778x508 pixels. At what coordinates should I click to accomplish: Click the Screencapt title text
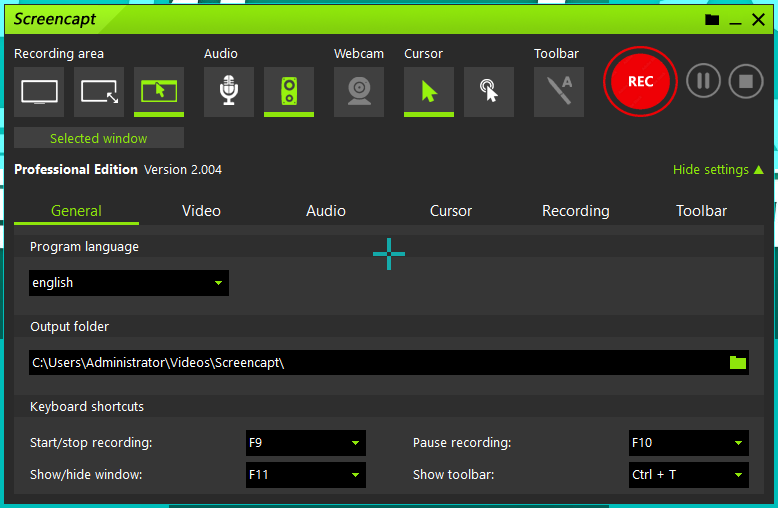tap(55, 19)
